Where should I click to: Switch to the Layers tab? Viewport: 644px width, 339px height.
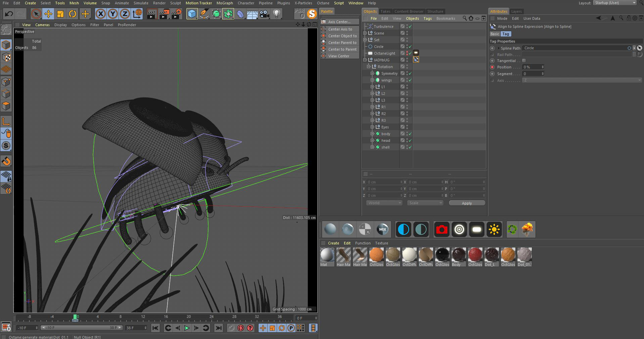pos(516,11)
